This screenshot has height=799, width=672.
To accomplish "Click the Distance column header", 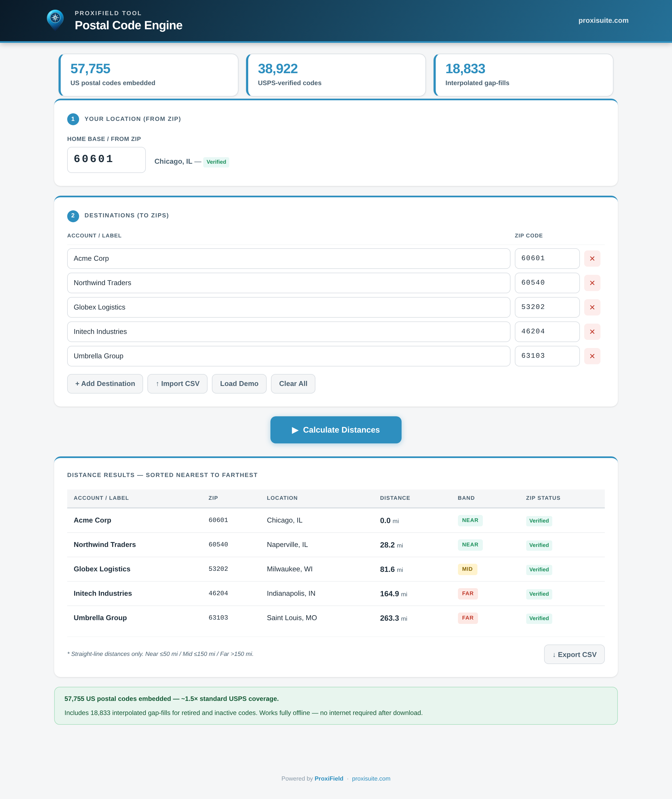I will coord(395,498).
